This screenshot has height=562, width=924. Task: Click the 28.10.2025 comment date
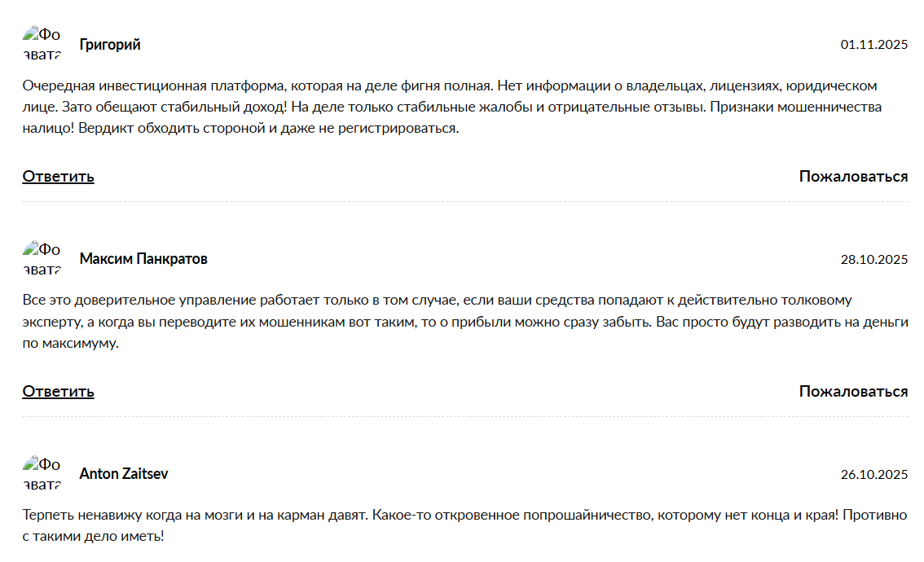(x=873, y=260)
